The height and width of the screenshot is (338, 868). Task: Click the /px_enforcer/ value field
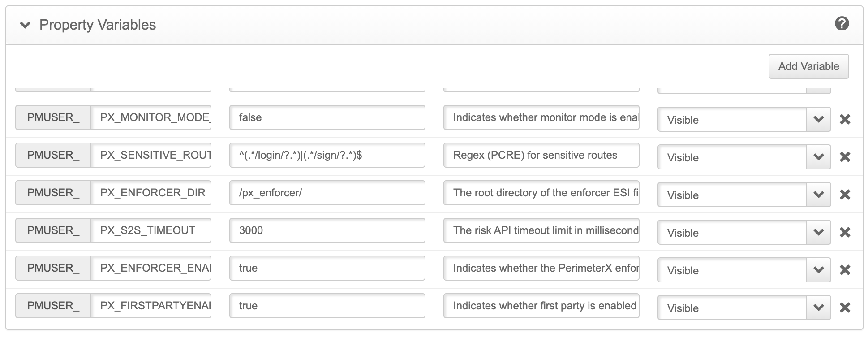coord(327,193)
